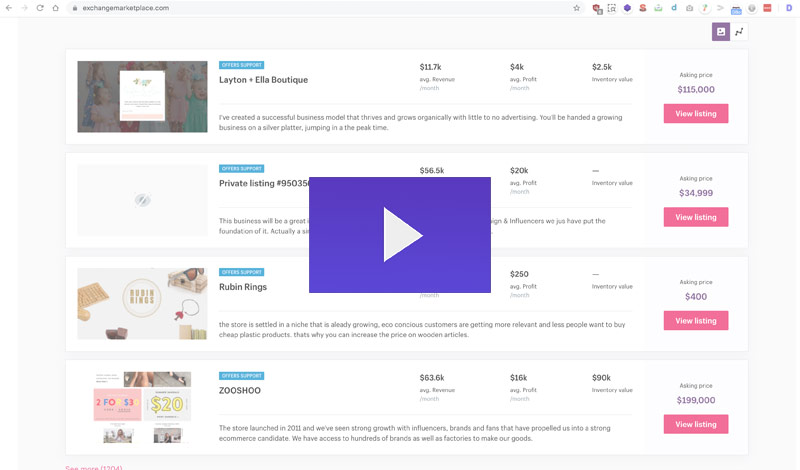Open the Layton + Ella Boutique title
Viewport: 800px width, 470px height.
point(263,80)
